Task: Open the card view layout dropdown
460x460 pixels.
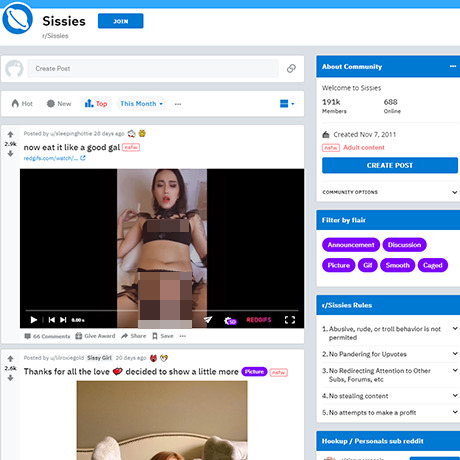Action: [287, 104]
